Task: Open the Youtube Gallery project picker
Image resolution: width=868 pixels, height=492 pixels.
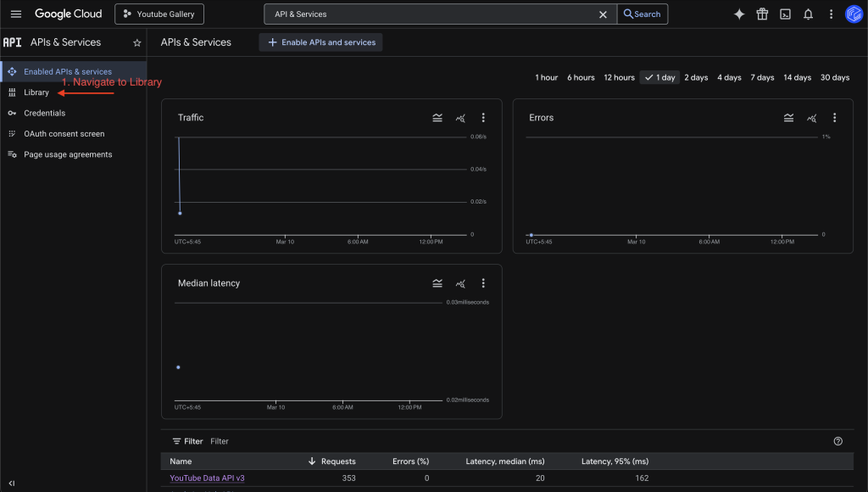Action: [x=159, y=14]
